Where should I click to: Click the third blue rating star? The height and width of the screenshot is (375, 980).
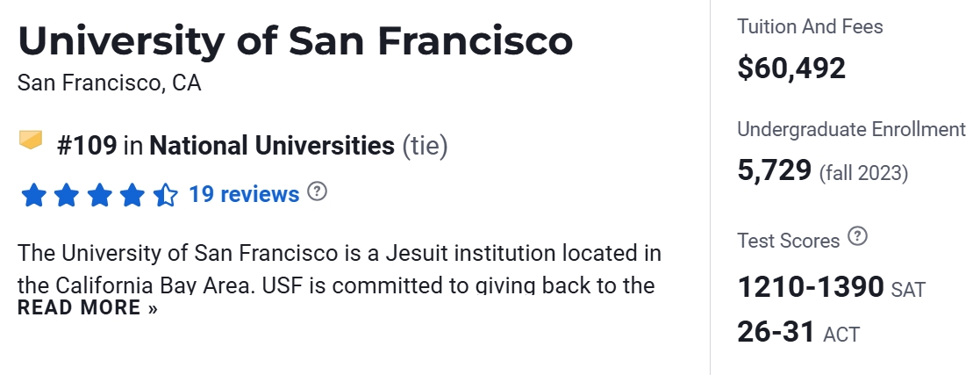(x=99, y=194)
